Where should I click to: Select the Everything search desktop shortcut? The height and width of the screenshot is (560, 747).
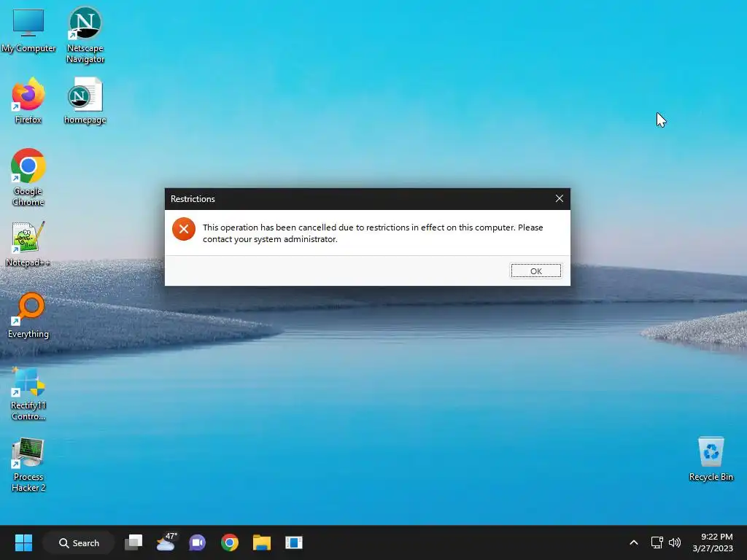pyautogui.click(x=28, y=315)
